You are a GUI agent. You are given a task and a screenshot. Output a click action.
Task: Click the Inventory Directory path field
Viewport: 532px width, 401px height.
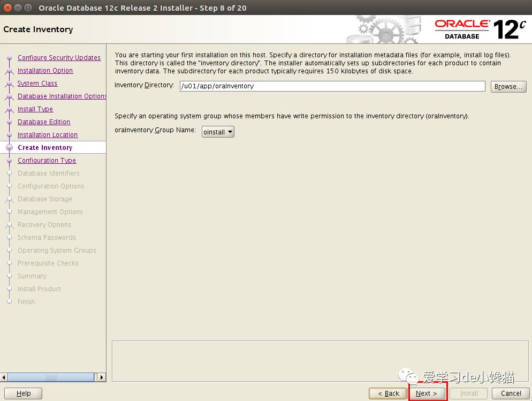(332, 86)
